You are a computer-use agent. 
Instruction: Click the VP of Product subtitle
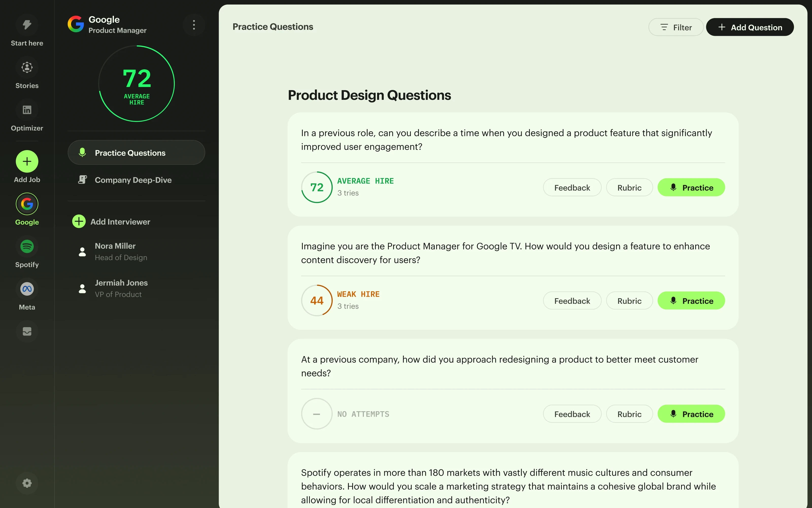tap(118, 294)
